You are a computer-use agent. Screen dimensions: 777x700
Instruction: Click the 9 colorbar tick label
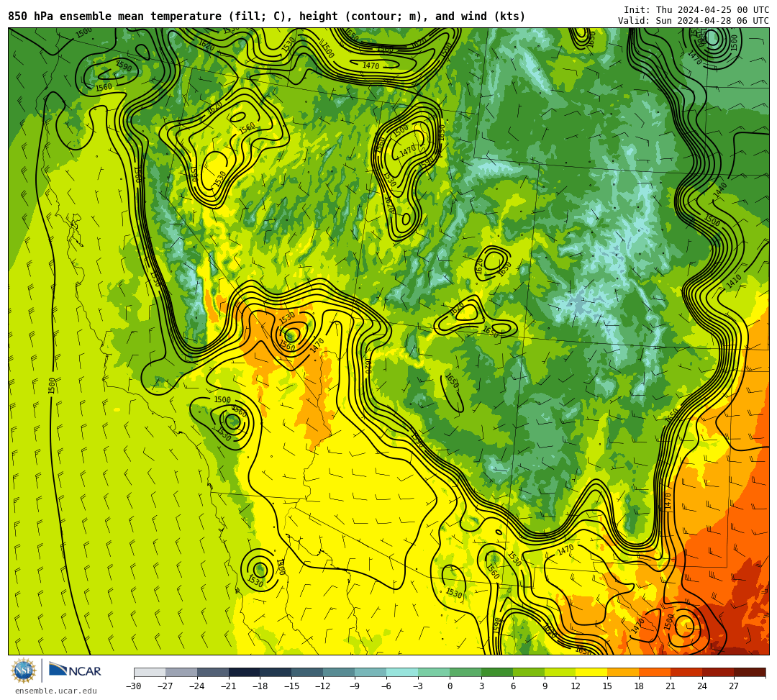point(545,686)
